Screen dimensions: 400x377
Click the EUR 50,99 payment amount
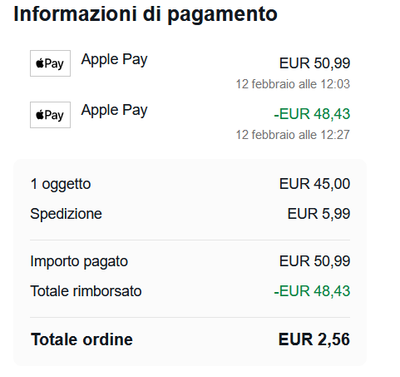pyautogui.click(x=315, y=63)
